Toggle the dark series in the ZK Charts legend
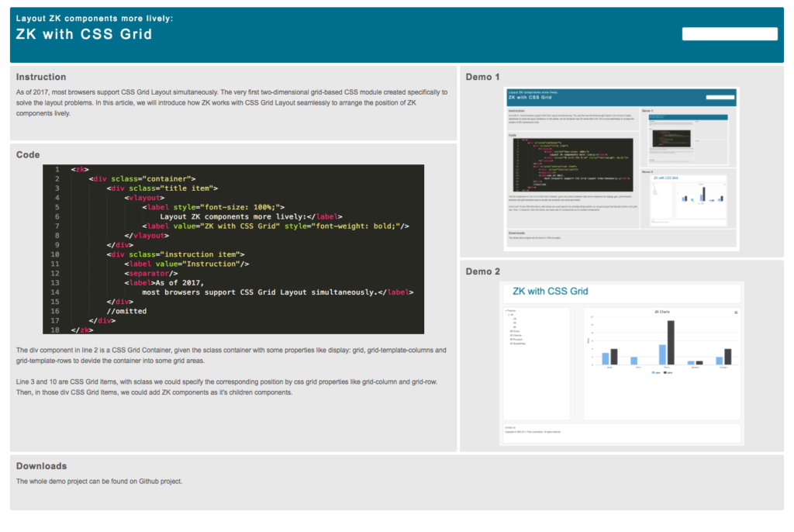794x532 pixels. tap(669, 372)
